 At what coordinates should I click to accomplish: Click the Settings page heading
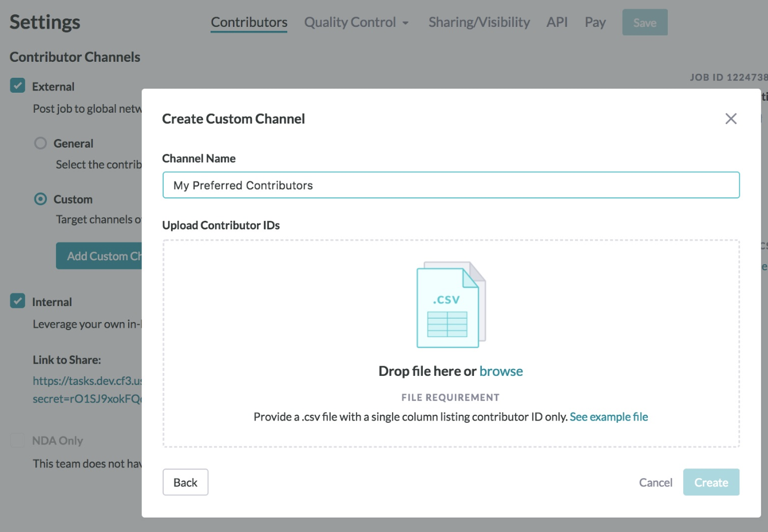point(45,22)
